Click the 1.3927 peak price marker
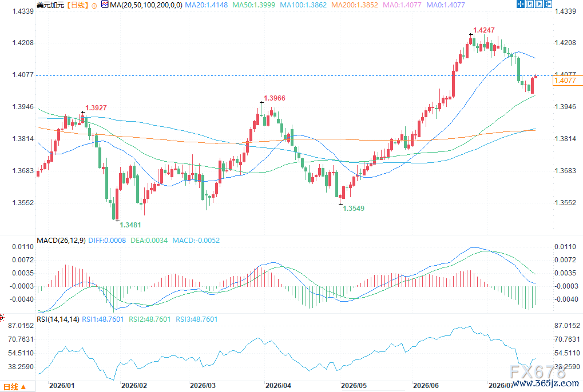This screenshot has width=583, height=392. tap(96, 107)
